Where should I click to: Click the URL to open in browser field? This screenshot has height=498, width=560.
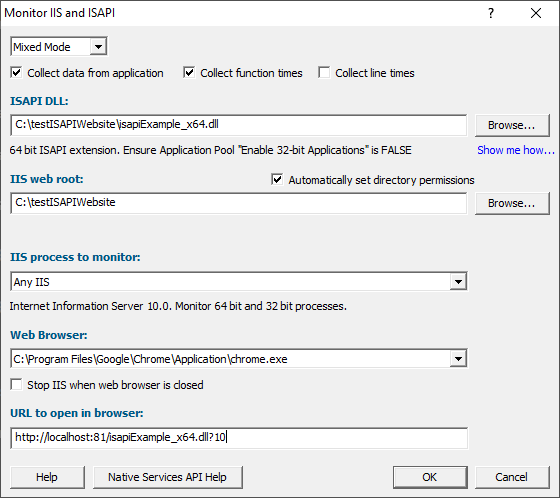239,438
